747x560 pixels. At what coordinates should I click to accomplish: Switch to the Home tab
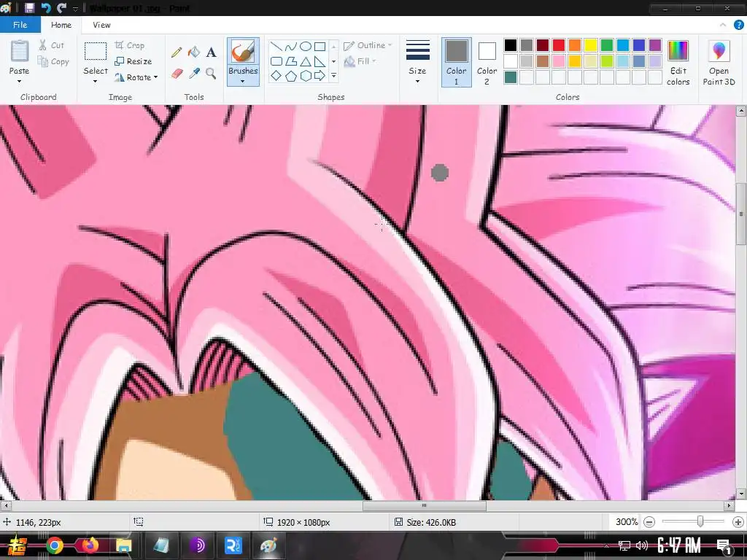point(61,25)
